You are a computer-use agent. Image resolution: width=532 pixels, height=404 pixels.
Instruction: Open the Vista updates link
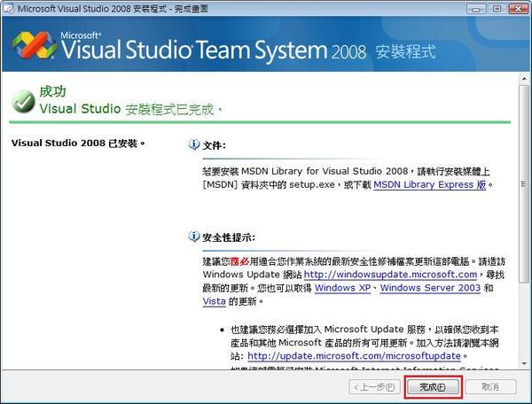[214, 301]
